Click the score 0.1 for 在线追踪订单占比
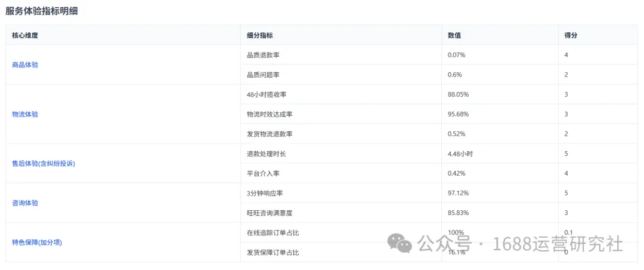 569,232
